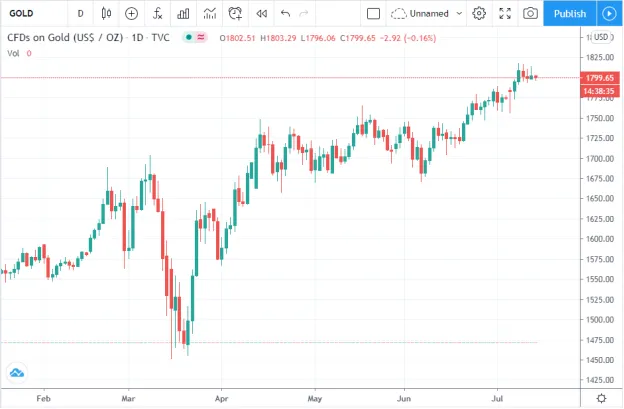Image resolution: width=624 pixels, height=409 pixels.
Task: Click the 1500.00 price scale label
Action: pyautogui.click(x=600, y=319)
